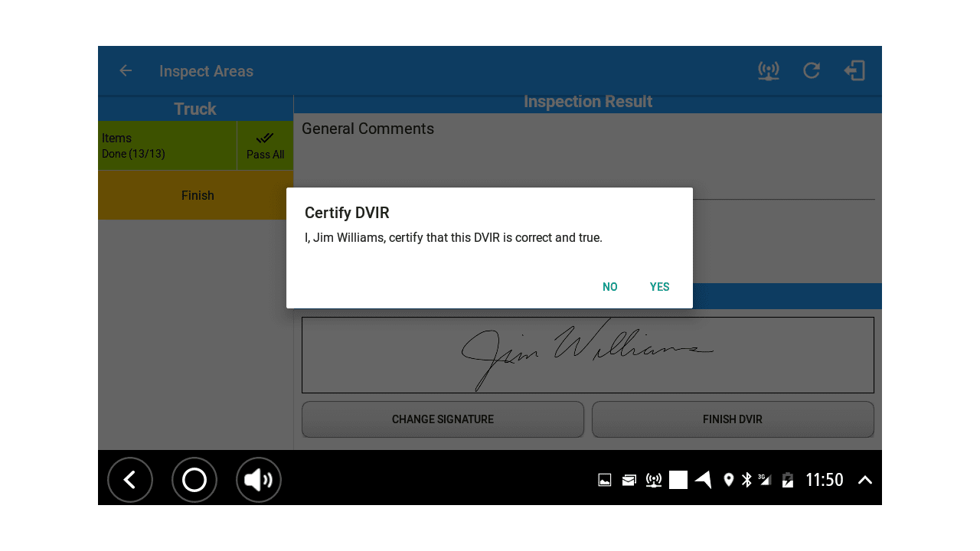This screenshot has width=980, height=551.
Task: Tap the Bluetooth status icon
Action: 746,480
